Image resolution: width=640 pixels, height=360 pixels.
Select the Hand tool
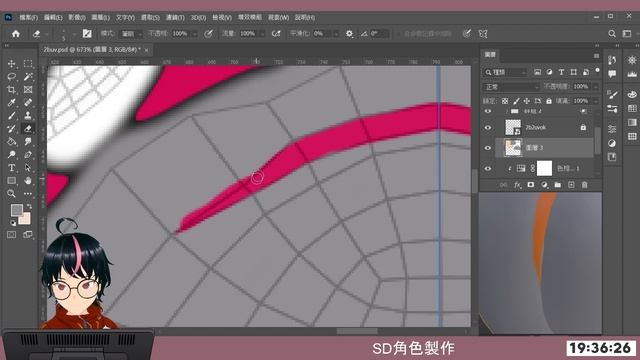tap(28, 180)
